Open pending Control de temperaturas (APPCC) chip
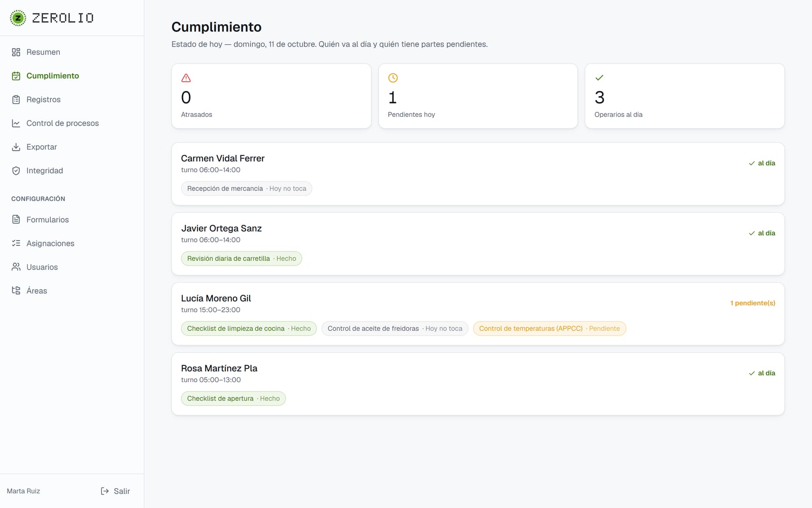This screenshot has height=508, width=812. point(550,329)
